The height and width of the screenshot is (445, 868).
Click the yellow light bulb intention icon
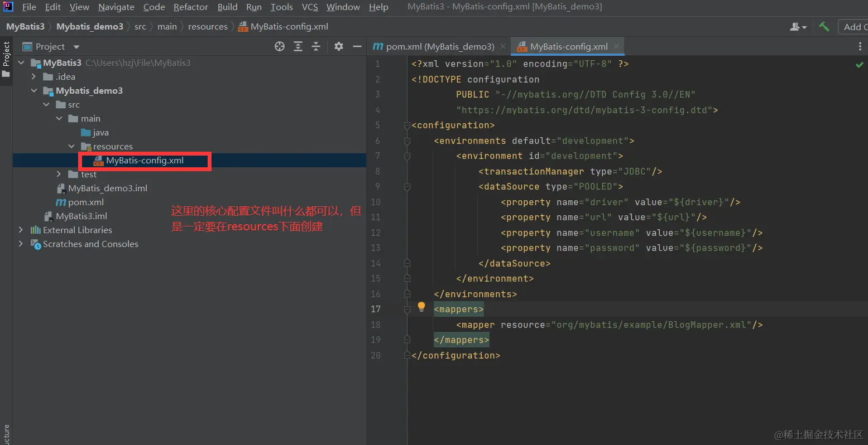pyautogui.click(x=421, y=306)
